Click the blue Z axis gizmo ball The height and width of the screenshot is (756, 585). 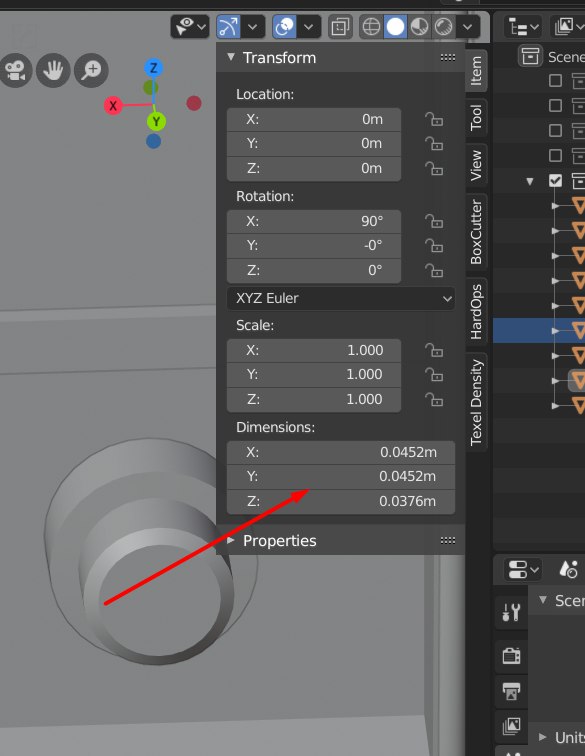click(x=153, y=68)
